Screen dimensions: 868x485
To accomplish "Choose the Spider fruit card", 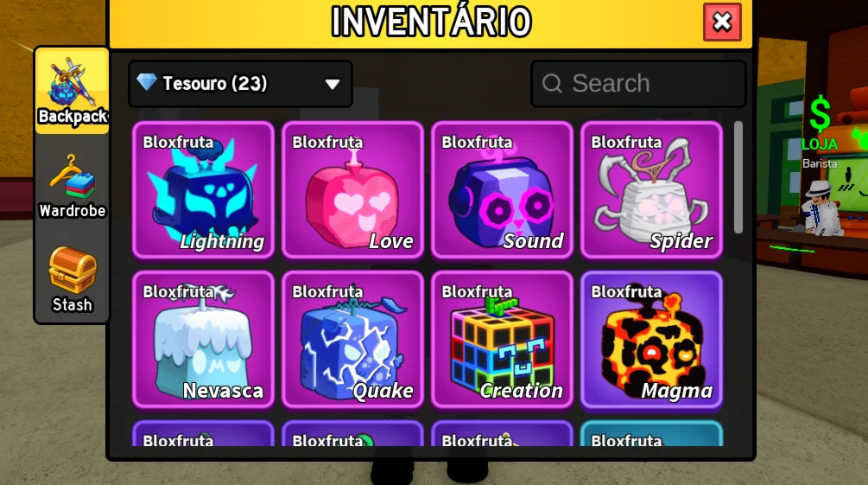I will pyautogui.click(x=651, y=190).
